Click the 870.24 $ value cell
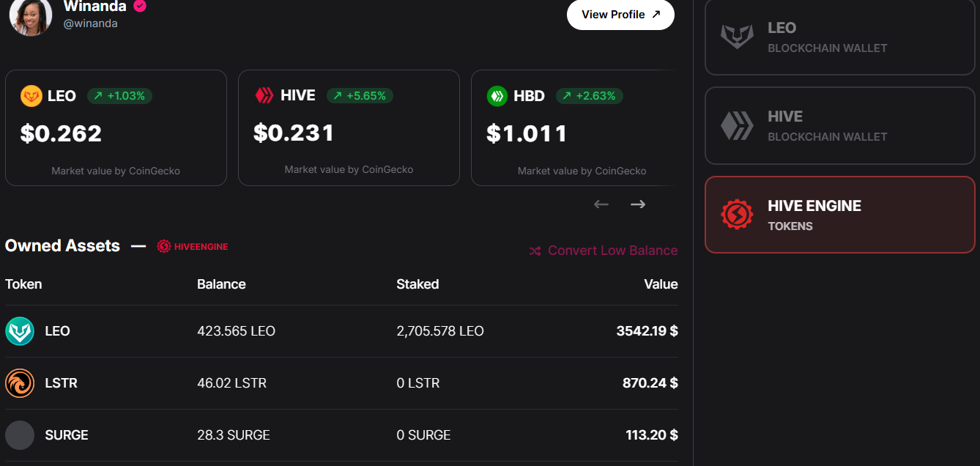Image resolution: width=980 pixels, height=466 pixels. [650, 383]
